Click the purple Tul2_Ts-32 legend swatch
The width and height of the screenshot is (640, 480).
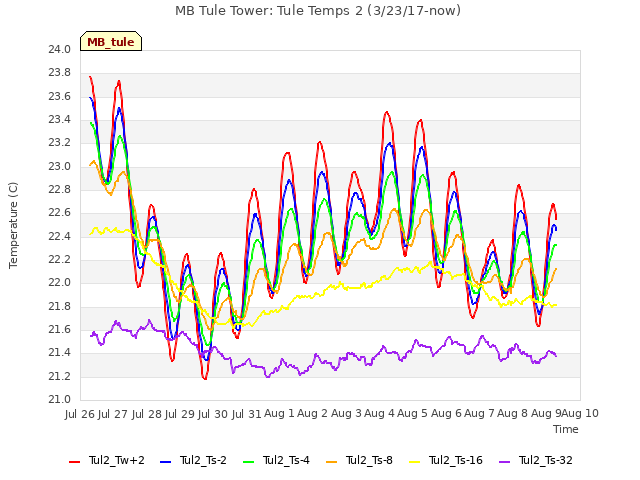[x=505, y=462]
